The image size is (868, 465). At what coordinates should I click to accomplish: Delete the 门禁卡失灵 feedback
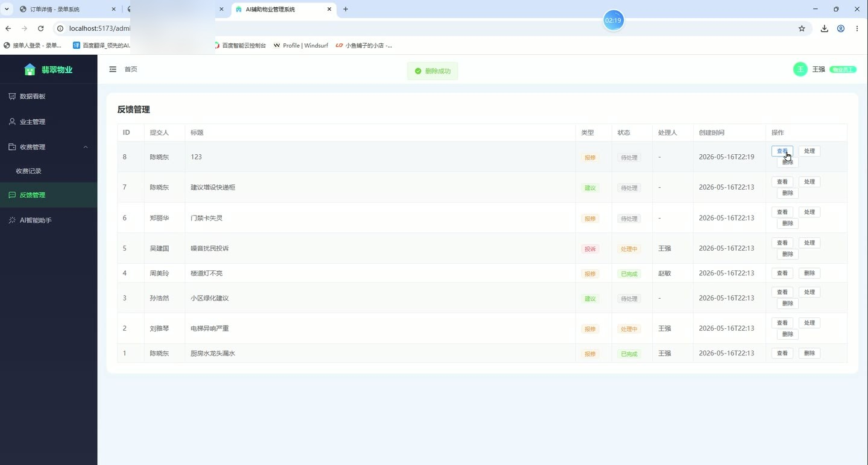click(x=788, y=223)
